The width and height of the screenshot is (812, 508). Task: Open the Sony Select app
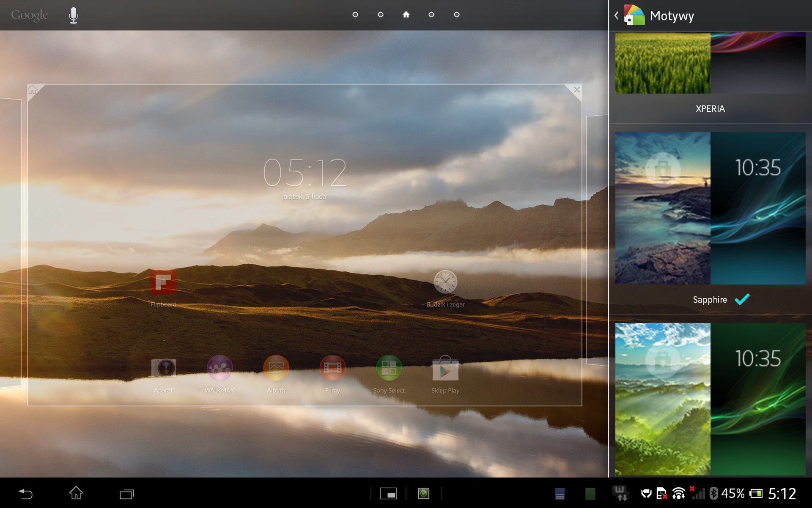389,368
